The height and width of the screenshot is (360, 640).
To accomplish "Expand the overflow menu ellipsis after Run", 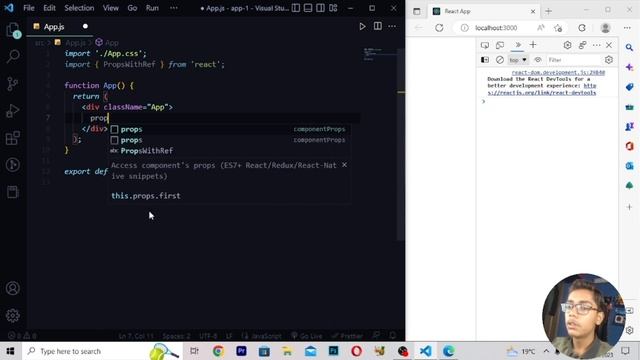I will click(x=174, y=8).
